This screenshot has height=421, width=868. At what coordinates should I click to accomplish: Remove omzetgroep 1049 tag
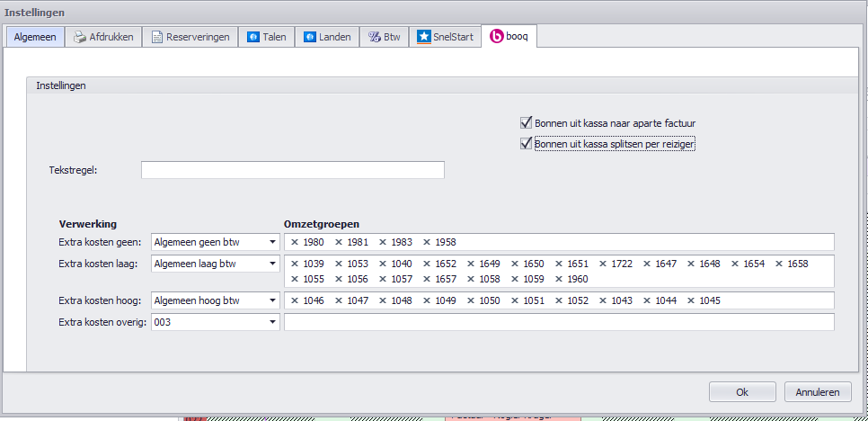(427, 300)
